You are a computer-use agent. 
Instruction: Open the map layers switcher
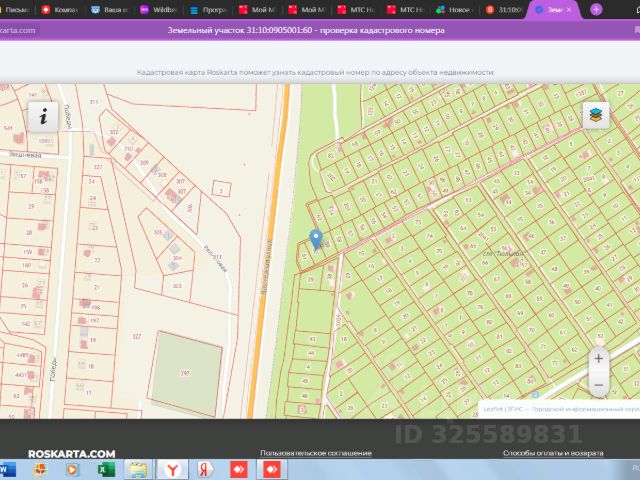(596, 115)
